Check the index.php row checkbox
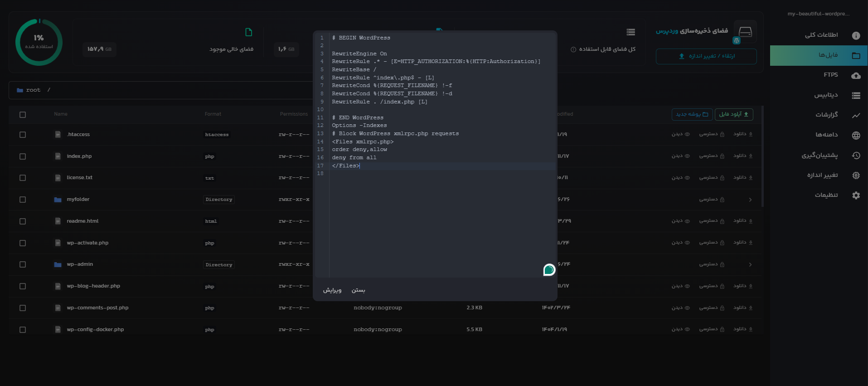The height and width of the screenshot is (386, 868). (x=23, y=156)
